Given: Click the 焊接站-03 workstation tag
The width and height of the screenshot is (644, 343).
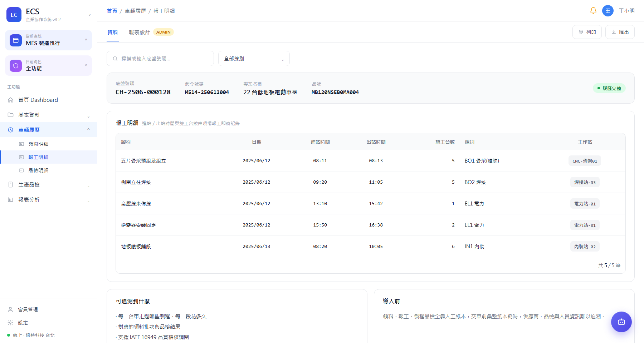Looking at the screenshot, I should click(x=585, y=182).
